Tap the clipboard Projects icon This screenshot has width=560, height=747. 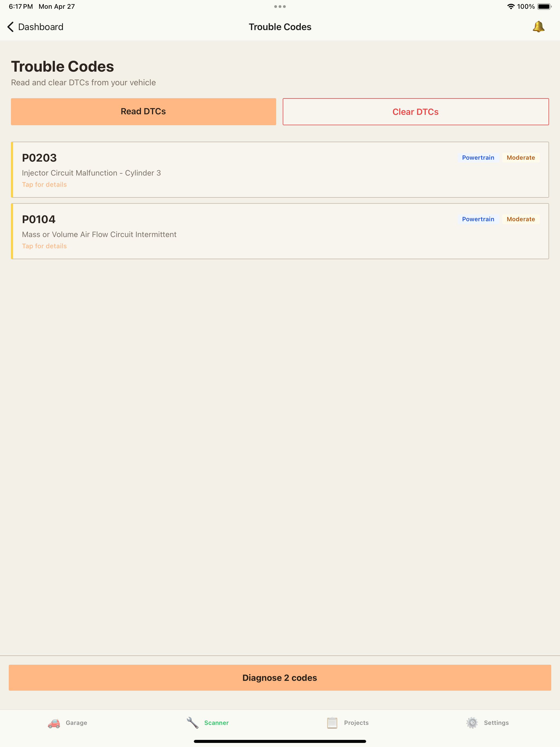[x=332, y=723]
